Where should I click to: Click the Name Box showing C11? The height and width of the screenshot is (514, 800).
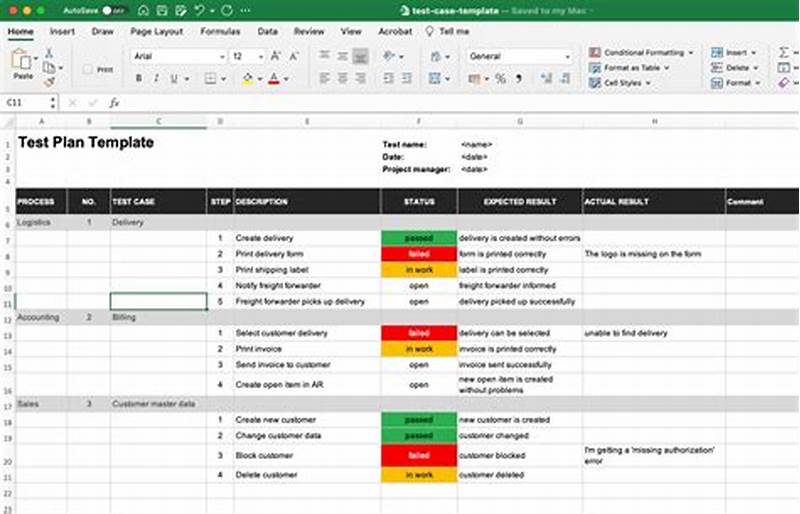click(27, 103)
